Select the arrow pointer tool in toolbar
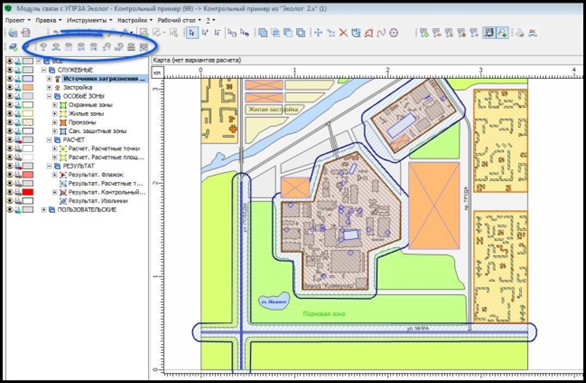This screenshot has width=586, height=383. (x=192, y=33)
